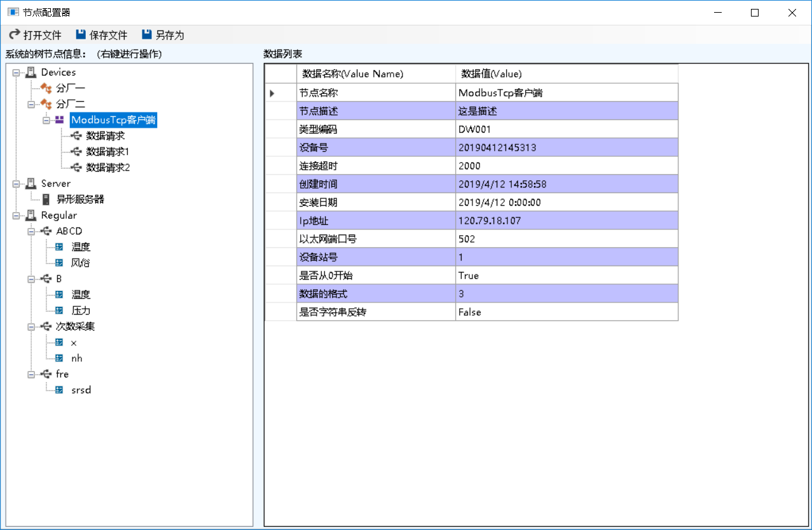
Task: Click the 分厂一 node icon
Action: click(46, 88)
